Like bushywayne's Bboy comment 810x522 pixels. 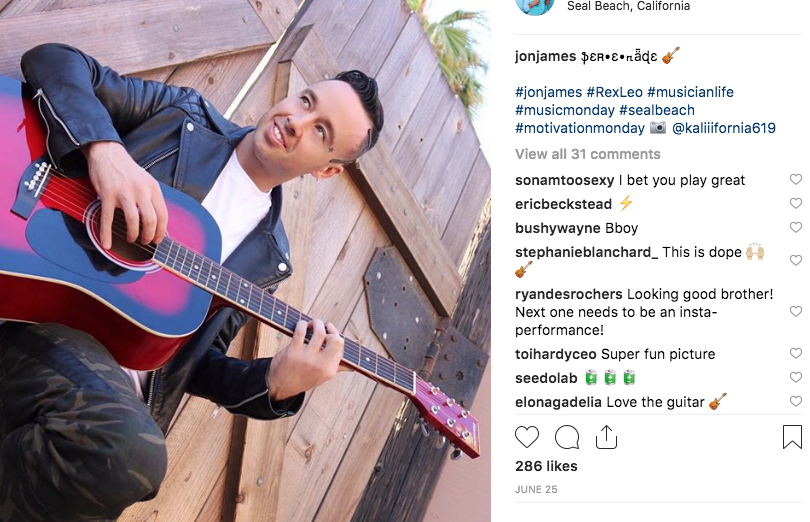pos(796,227)
